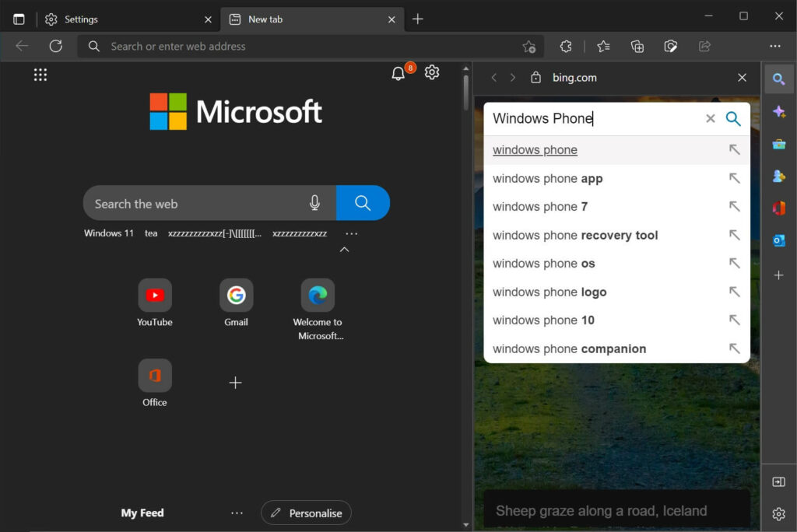Select the Bing search icon in the sidebar

tap(779, 78)
